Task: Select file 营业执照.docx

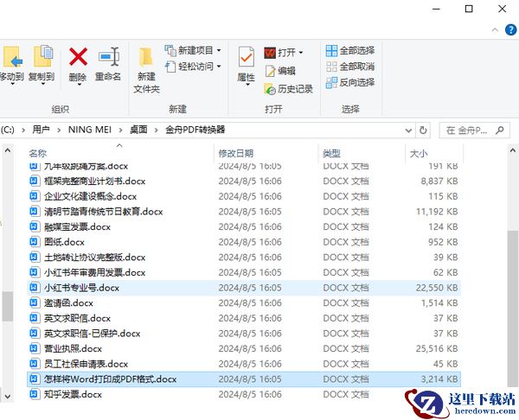Action: (244, 348)
